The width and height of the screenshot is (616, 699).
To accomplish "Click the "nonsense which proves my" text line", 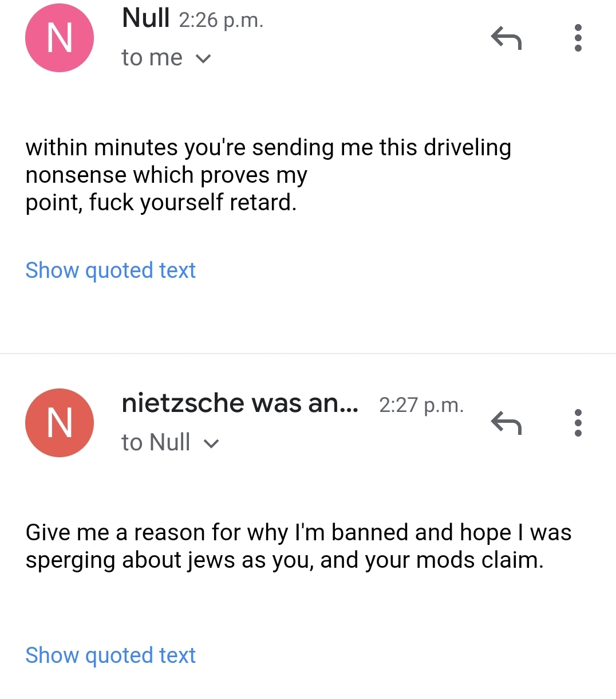I will coord(166,175).
